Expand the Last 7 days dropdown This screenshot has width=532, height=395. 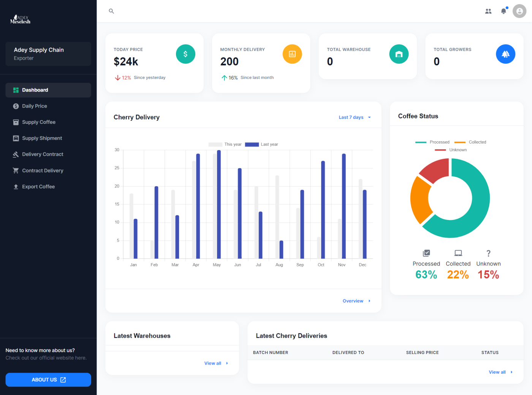pyautogui.click(x=355, y=117)
